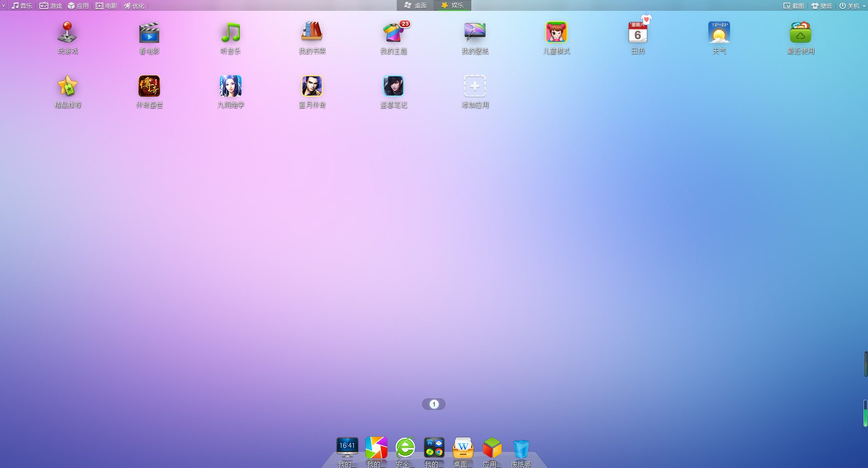
Task: Click the page 1 indicator dot
Action: coord(434,404)
